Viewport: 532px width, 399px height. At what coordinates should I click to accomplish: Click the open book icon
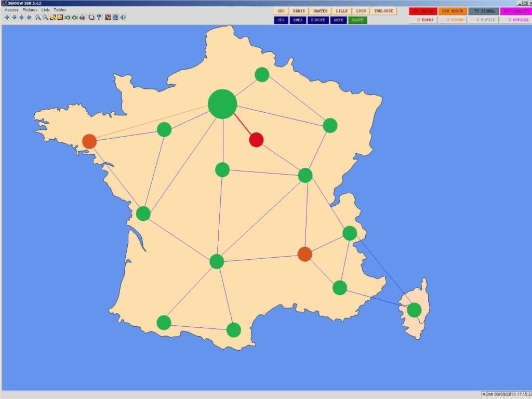click(x=91, y=17)
